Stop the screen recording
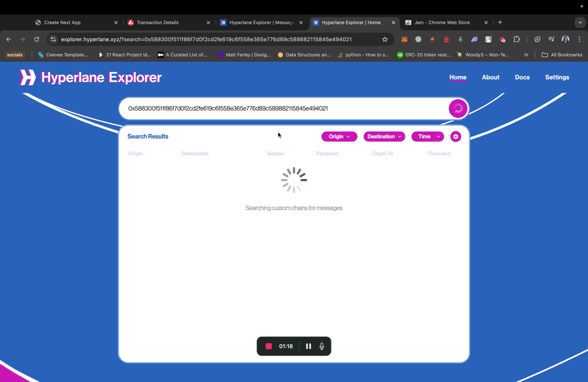The height and width of the screenshot is (382, 588). coord(269,346)
